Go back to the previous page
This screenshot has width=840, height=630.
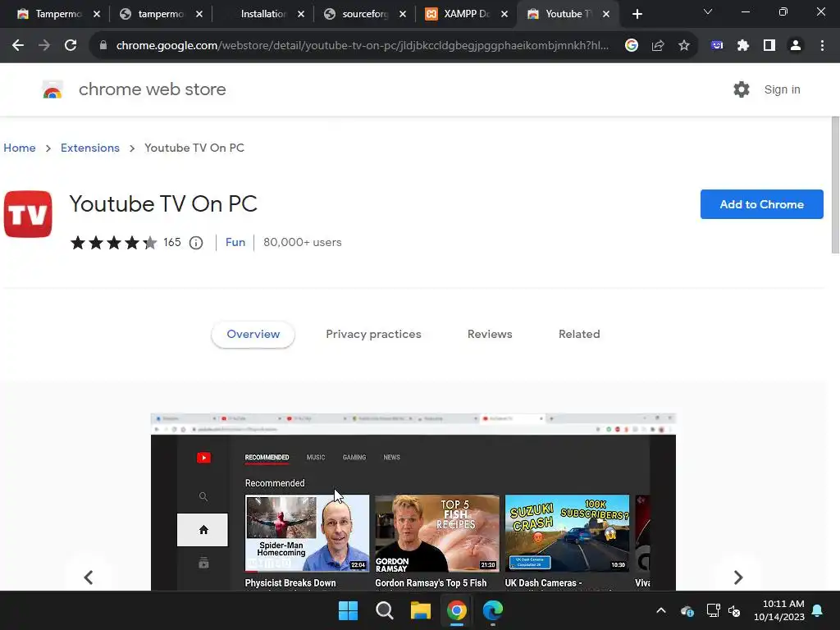[x=18, y=46]
